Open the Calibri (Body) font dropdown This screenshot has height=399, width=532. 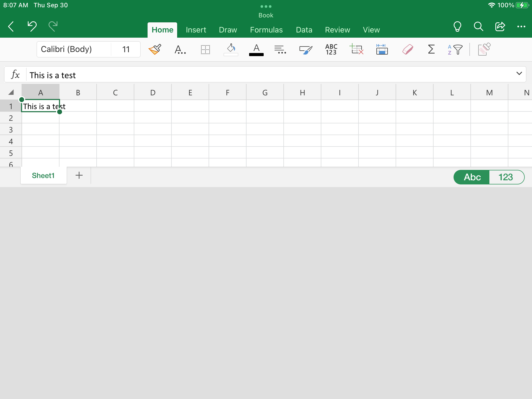74,49
